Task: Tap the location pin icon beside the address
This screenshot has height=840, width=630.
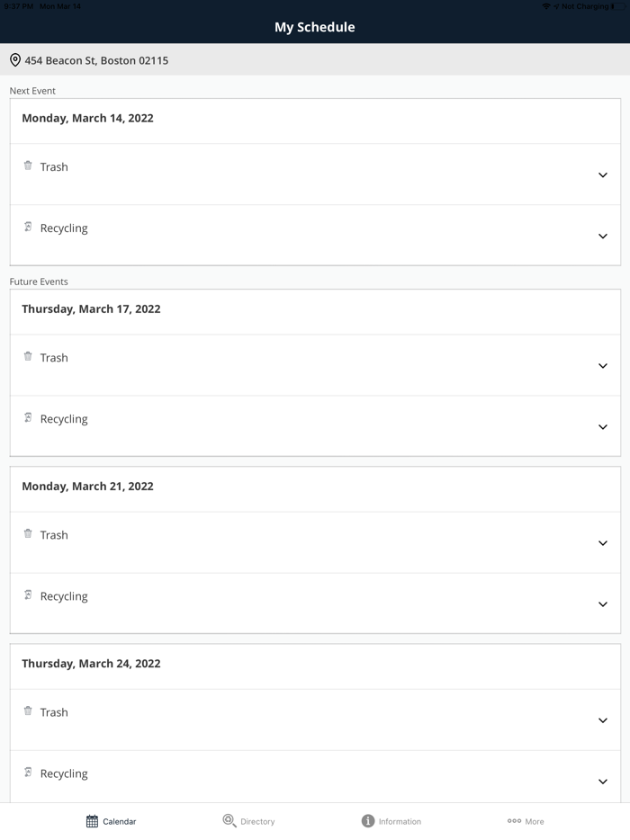Action: coord(14,59)
